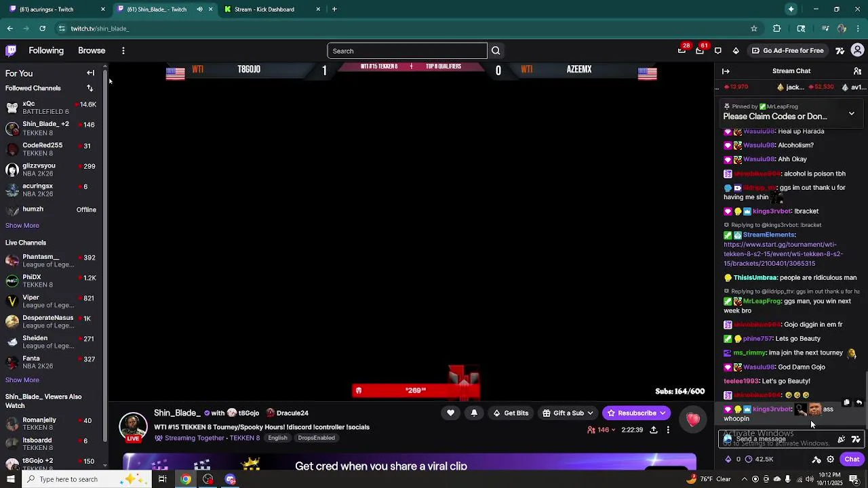The height and width of the screenshot is (488, 868).
Task: Open a new browser tab
Action: (x=334, y=9)
